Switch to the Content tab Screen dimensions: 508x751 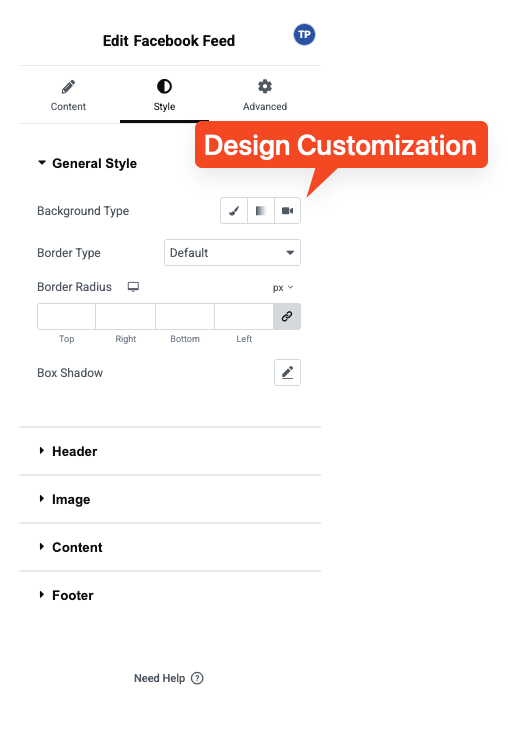(x=68, y=96)
